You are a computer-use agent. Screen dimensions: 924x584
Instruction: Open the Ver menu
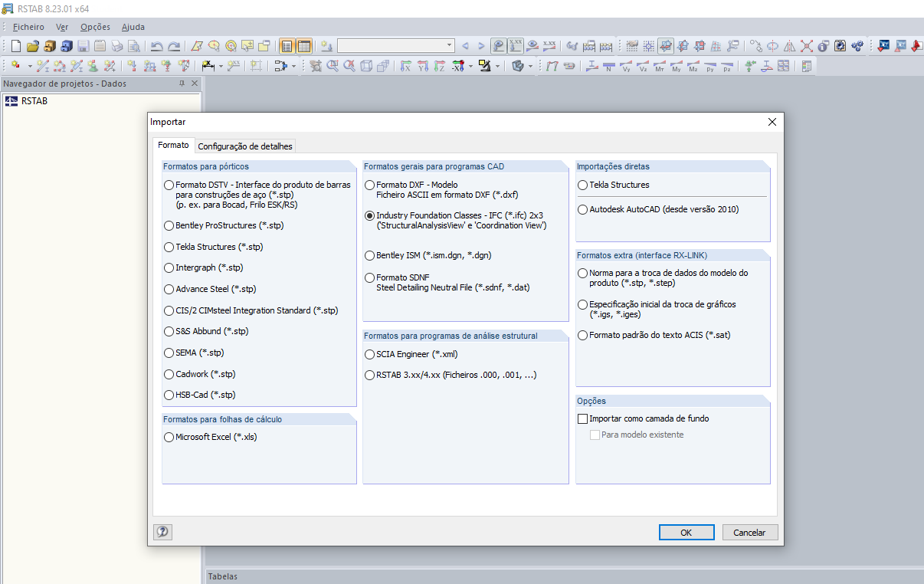point(62,27)
